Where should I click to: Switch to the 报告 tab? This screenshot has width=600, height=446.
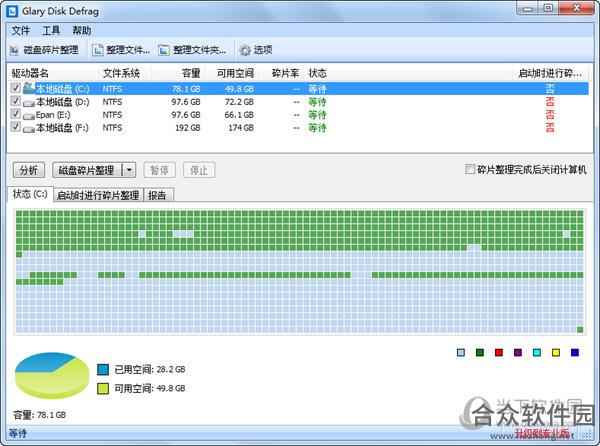click(x=157, y=195)
